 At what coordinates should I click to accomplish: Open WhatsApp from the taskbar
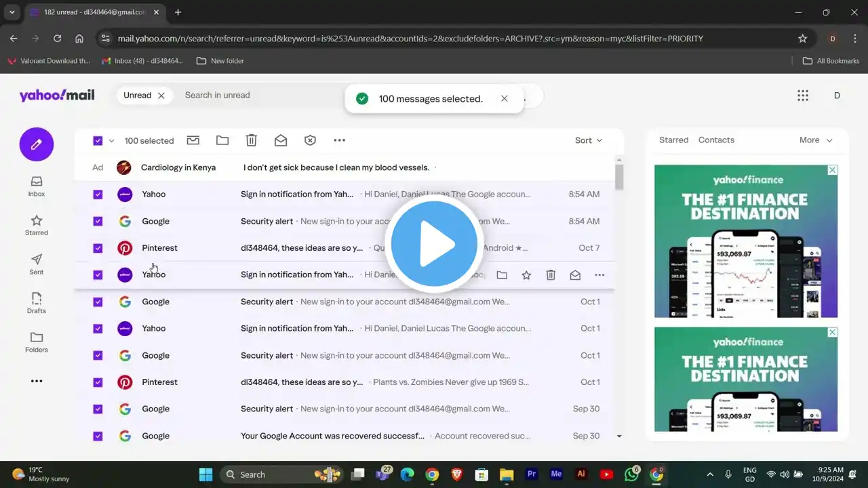[x=631, y=474]
